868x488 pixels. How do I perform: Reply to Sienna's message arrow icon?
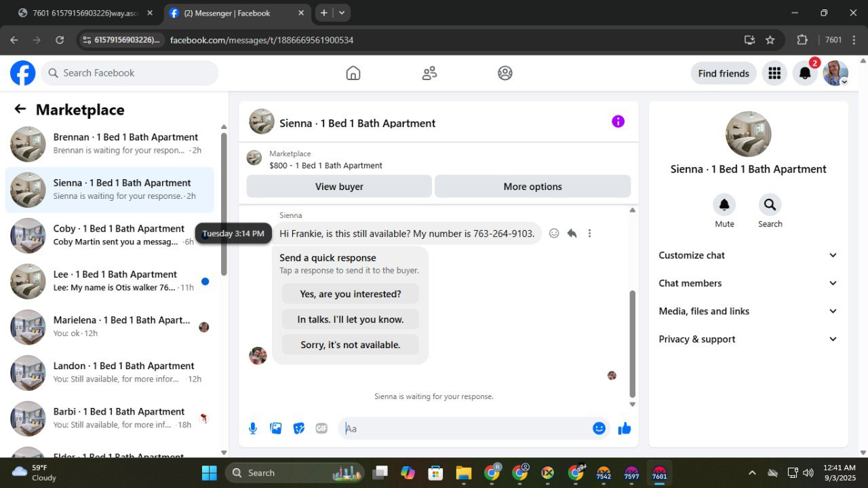[x=572, y=233]
